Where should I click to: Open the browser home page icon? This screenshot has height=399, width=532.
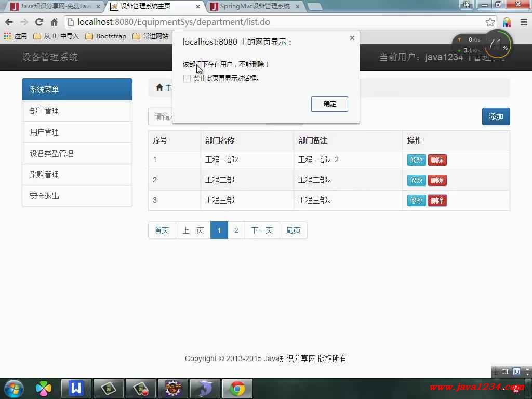[54, 22]
